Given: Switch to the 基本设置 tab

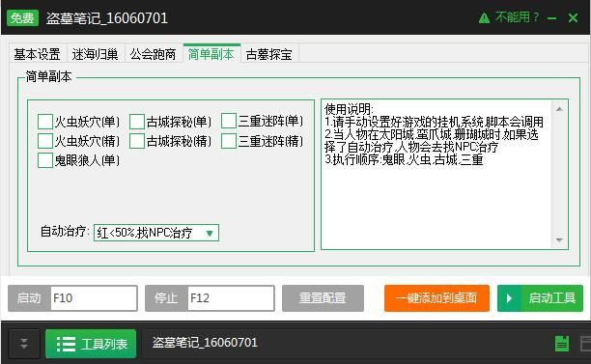Looking at the screenshot, I should click(37, 54).
